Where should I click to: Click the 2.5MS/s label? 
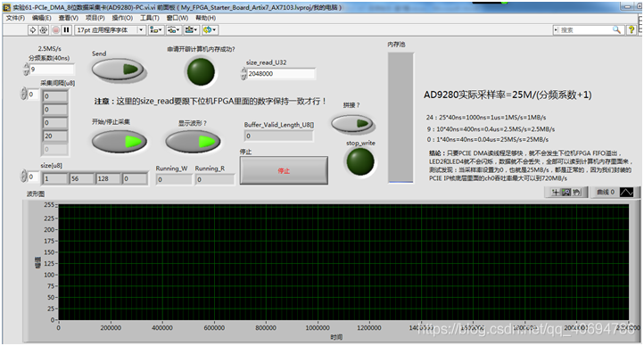point(50,49)
